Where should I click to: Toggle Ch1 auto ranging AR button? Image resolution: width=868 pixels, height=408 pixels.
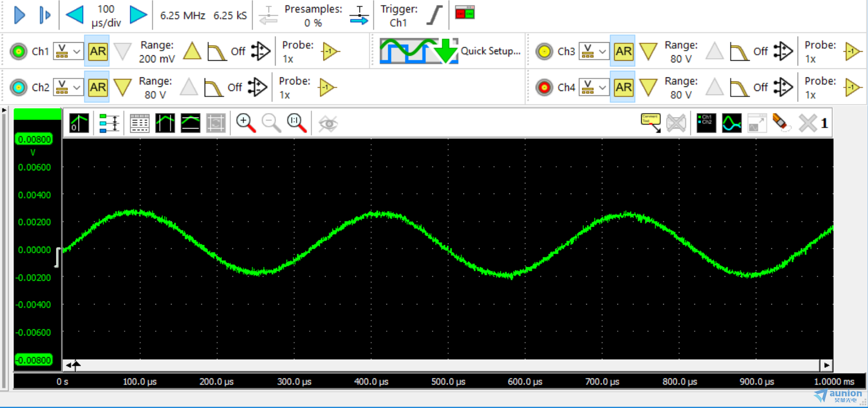(97, 51)
